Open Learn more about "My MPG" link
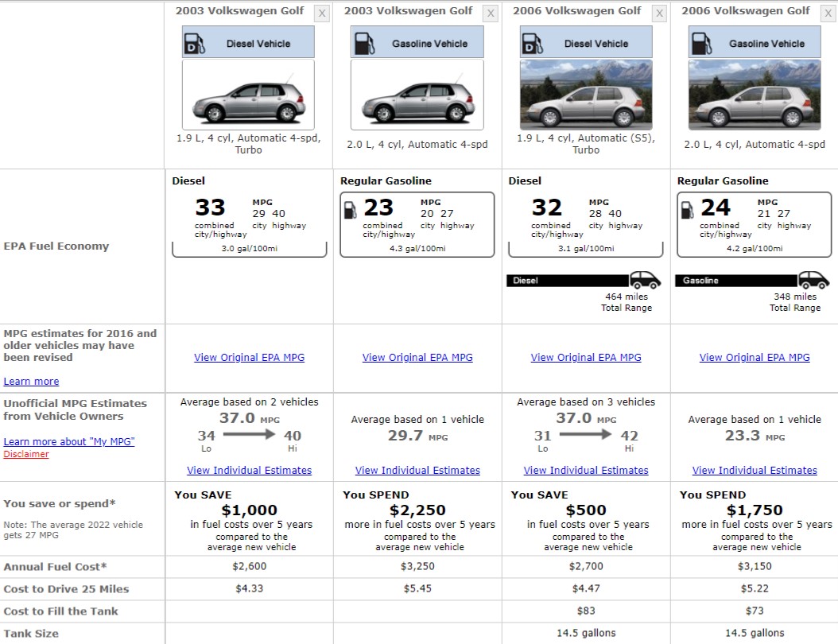 pos(69,441)
